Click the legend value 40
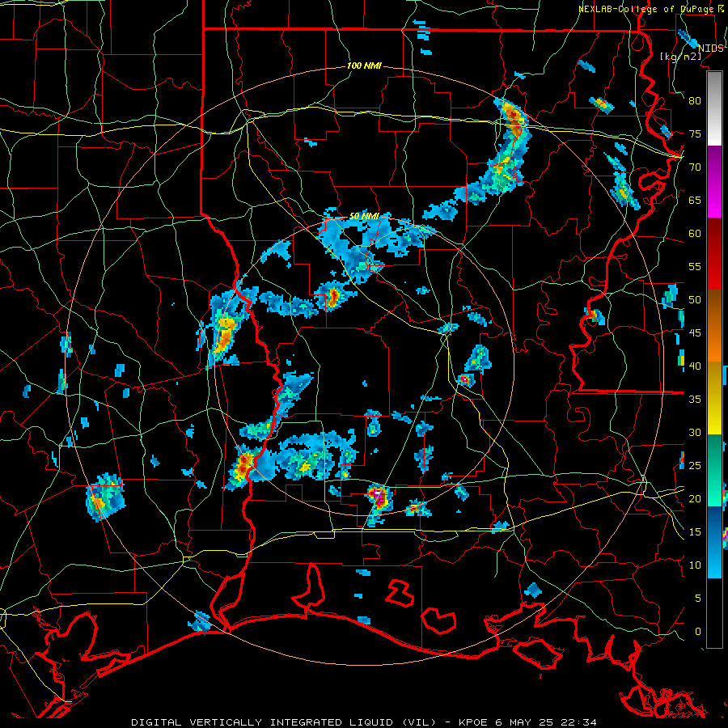728x728 pixels. pyautogui.click(x=695, y=366)
